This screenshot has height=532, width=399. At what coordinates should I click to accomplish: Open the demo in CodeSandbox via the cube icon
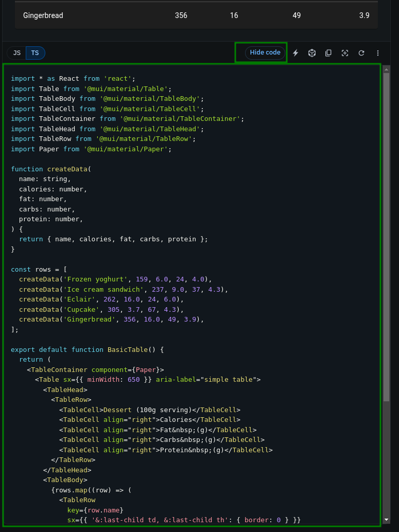312,53
